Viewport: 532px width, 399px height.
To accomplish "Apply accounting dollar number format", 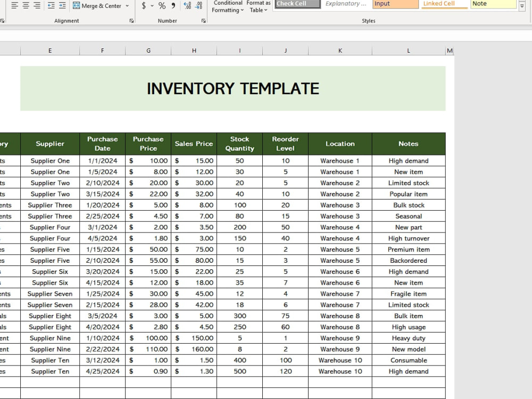I will click(144, 5).
